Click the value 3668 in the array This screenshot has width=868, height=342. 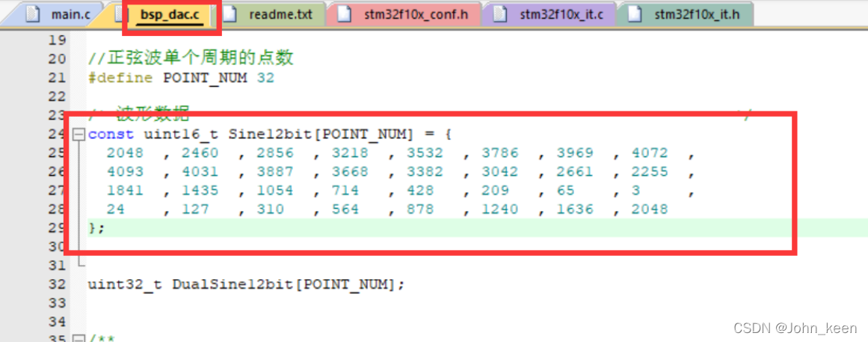[x=351, y=171]
